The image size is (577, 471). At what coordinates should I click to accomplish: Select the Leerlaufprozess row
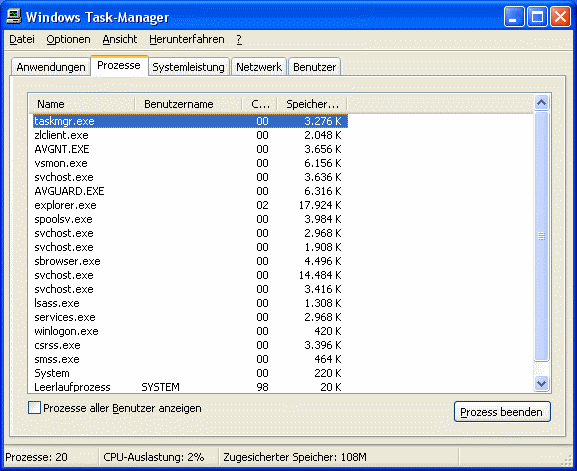[190, 387]
